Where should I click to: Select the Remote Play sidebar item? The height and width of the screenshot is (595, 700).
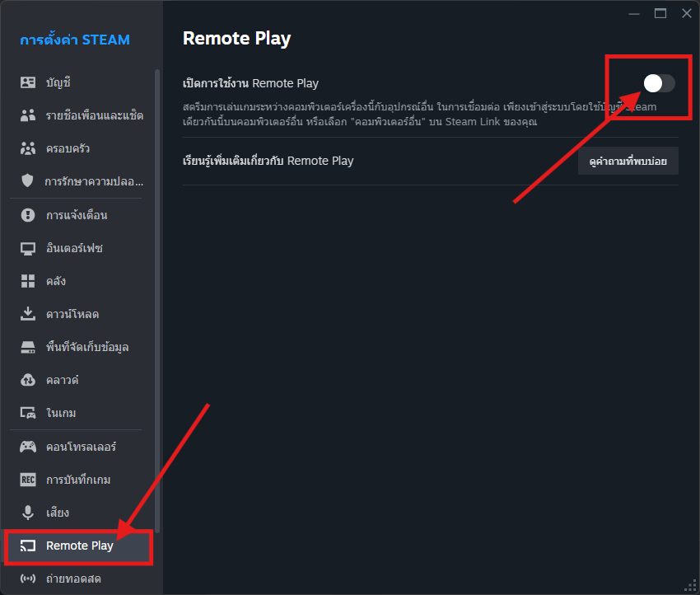[79, 546]
